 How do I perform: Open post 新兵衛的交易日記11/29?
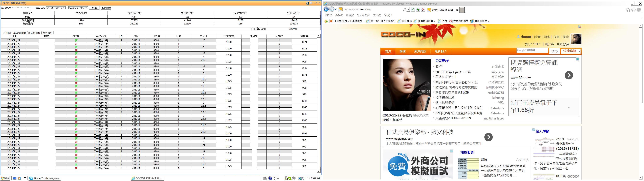[x=452, y=93]
